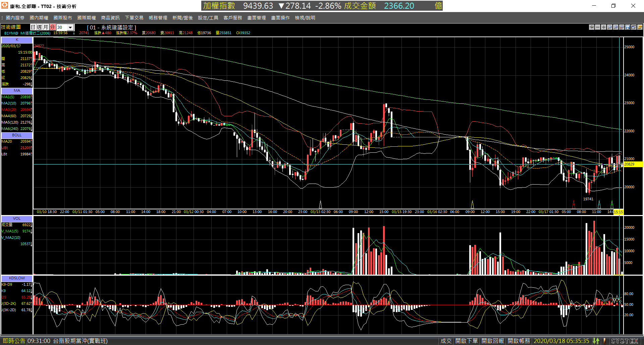Click the minus toolbar icon

(x=598, y=27)
